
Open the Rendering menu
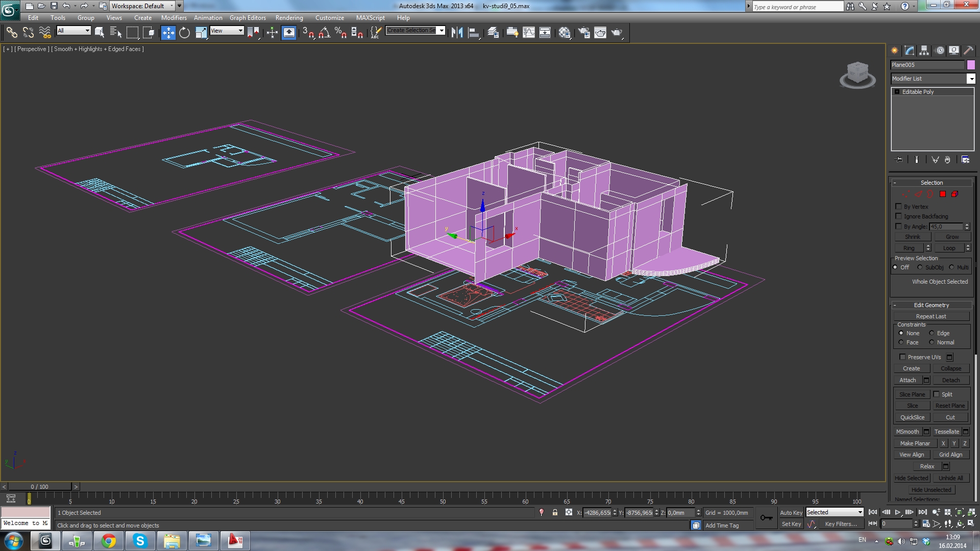tap(289, 17)
